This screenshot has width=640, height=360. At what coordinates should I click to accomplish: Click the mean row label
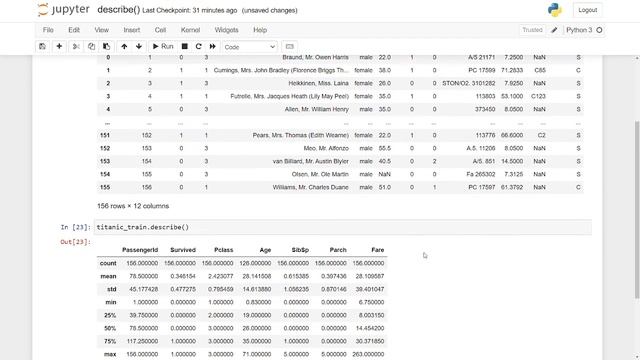tap(109, 276)
